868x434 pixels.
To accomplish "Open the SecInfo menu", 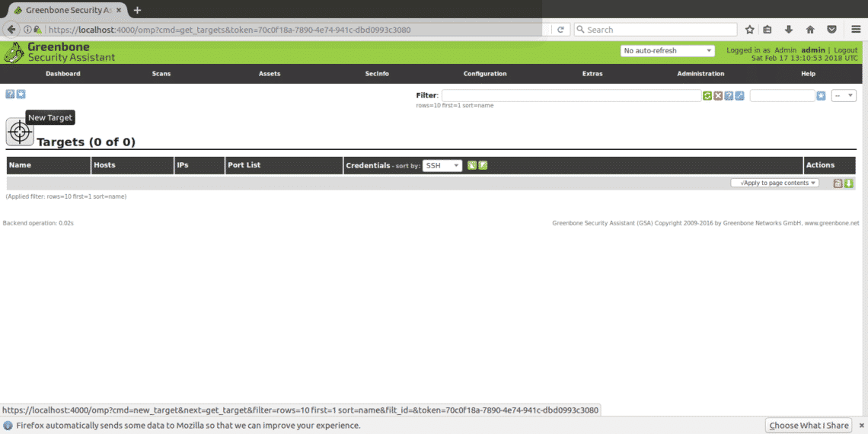I will coord(377,74).
